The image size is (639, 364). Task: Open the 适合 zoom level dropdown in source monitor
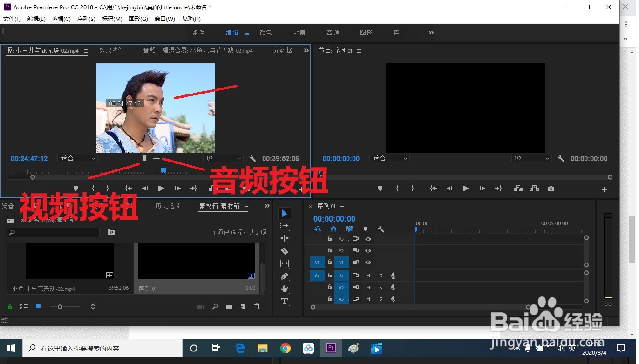click(x=77, y=158)
